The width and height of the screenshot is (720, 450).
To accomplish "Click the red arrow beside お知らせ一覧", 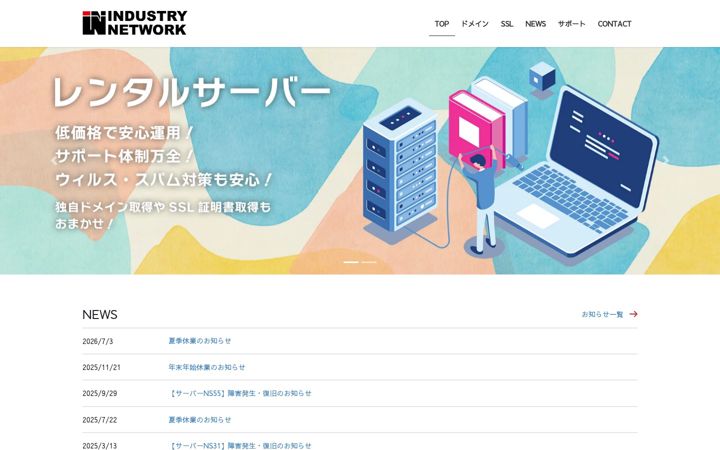I will (x=633, y=314).
